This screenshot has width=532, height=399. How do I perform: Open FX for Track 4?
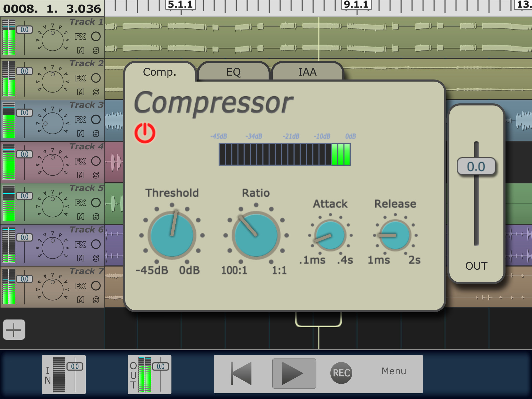[80, 161]
